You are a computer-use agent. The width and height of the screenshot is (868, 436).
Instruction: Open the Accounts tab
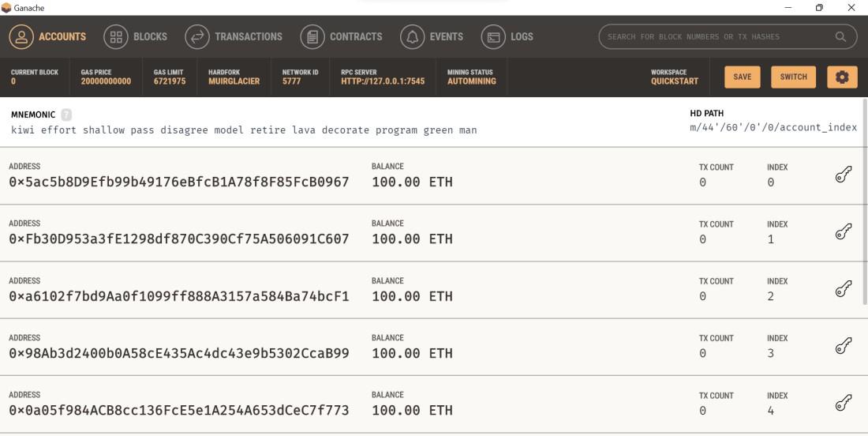[58, 36]
